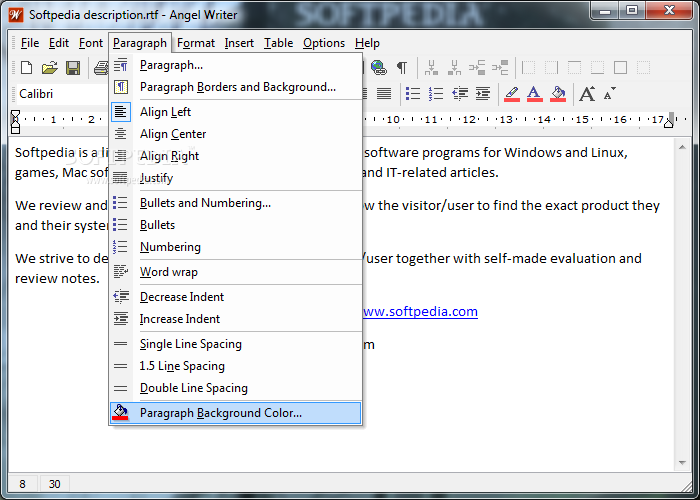The height and width of the screenshot is (500, 700).
Task: Click the insert table column right icon
Action: click(x=454, y=68)
